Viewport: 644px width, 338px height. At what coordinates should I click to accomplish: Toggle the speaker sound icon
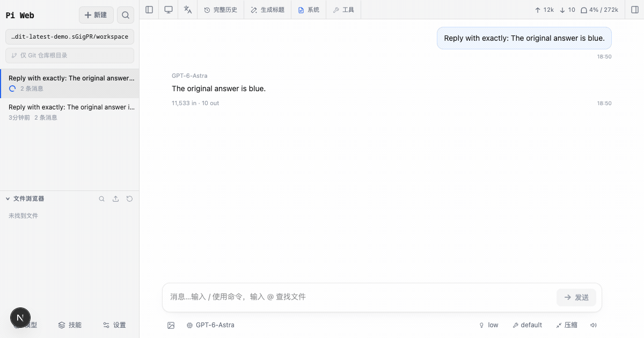click(594, 325)
